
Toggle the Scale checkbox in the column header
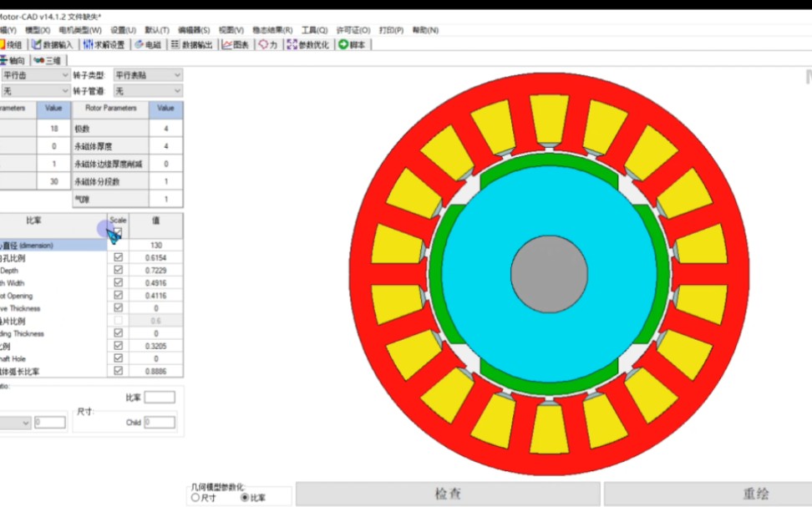pos(118,231)
